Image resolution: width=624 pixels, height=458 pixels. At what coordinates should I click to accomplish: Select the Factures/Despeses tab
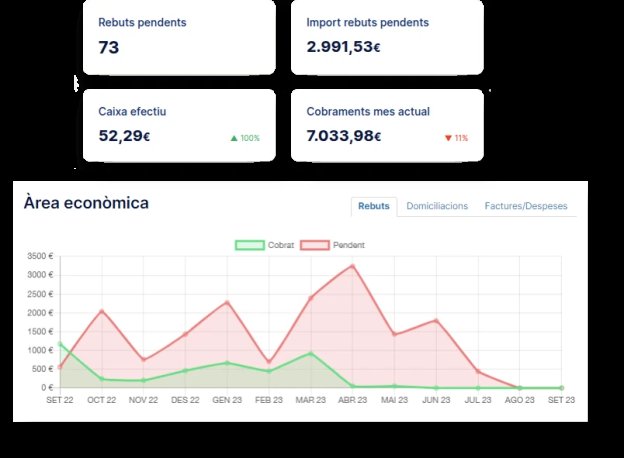click(526, 206)
